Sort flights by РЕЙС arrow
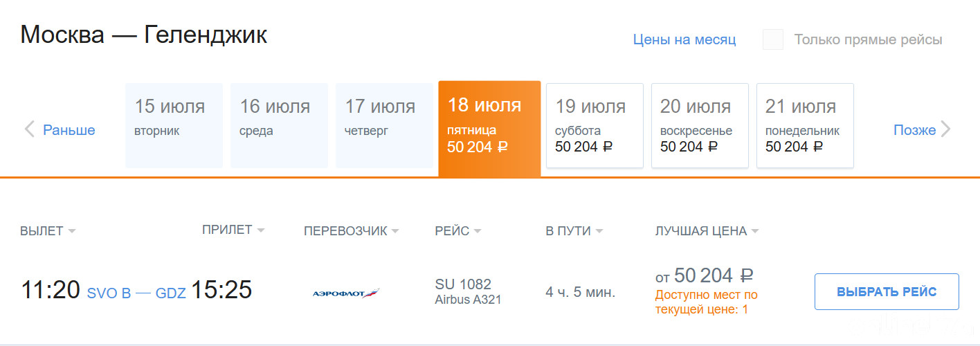The width and height of the screenshot is (980, 346). [478, 232]
